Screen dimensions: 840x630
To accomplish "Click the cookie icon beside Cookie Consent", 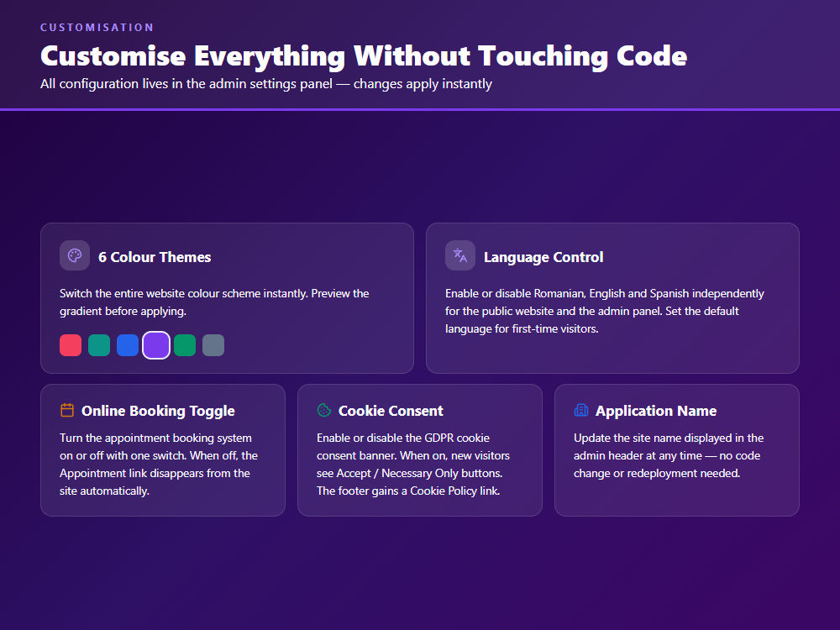I will coord(324,411).
